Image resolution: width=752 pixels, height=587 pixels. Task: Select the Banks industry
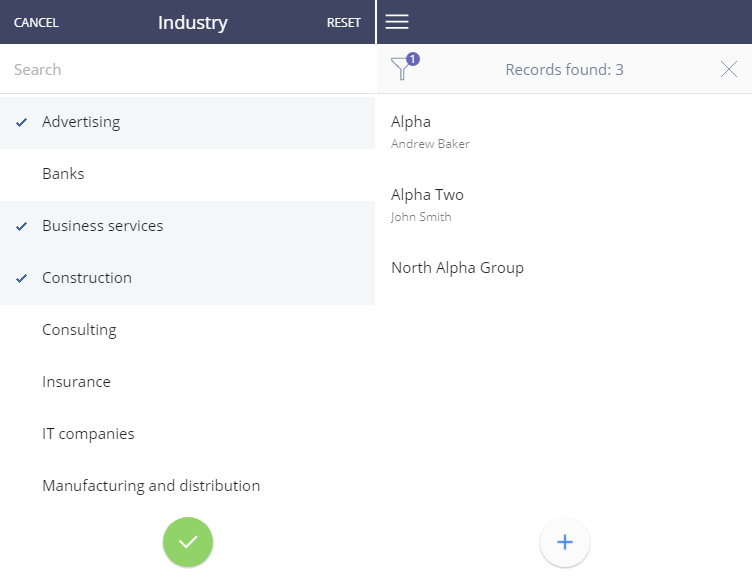[188, 174]
